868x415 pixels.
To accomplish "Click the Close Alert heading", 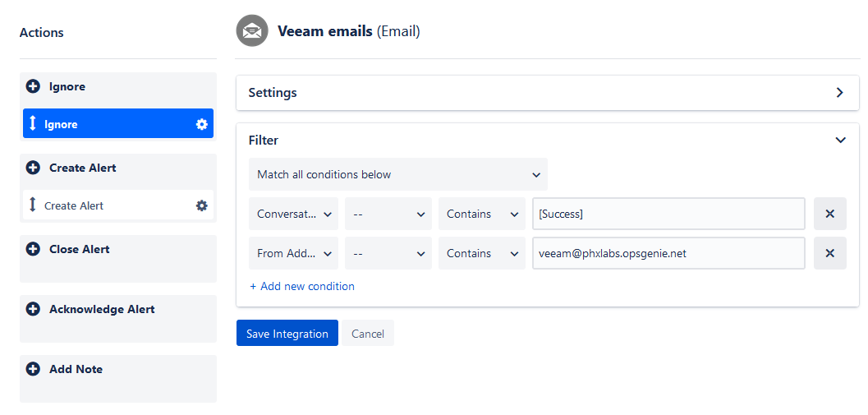I will (79, 249).
